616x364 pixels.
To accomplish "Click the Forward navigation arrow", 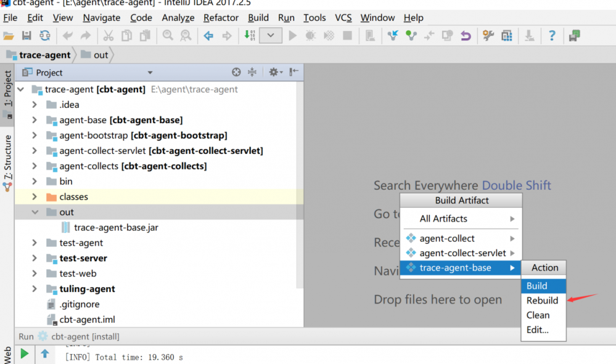I will (227, 36).
